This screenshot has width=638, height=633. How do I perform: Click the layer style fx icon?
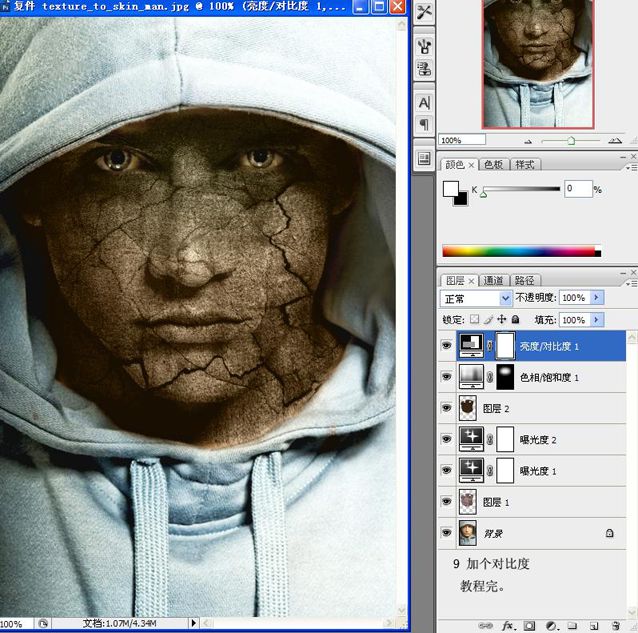[x=507, y=625]
